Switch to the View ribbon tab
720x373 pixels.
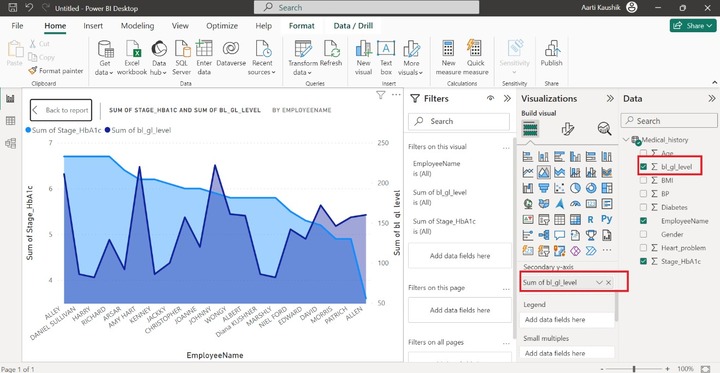click(x=180, y=26)
